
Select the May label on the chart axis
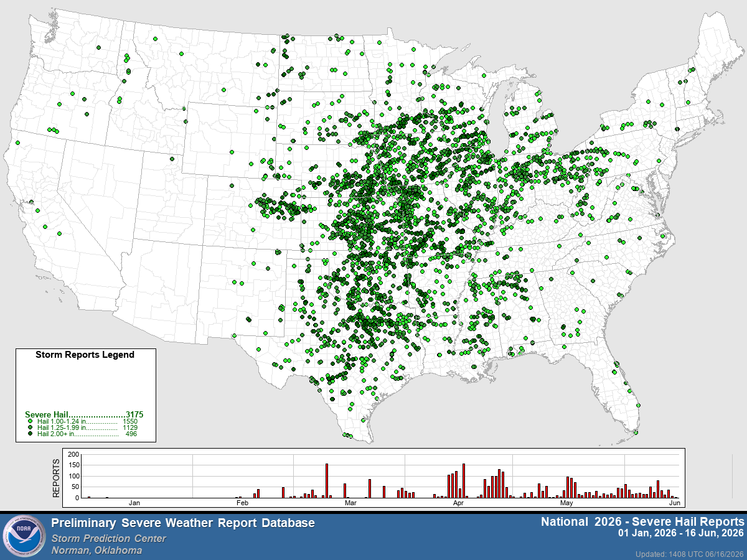(x=566, y=502)
